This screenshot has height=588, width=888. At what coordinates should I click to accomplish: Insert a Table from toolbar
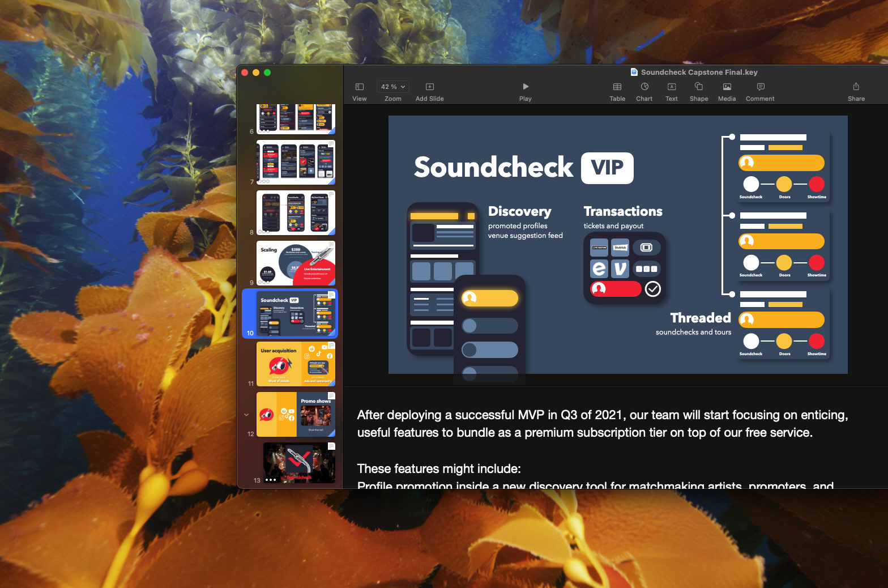tap(617, 87)
